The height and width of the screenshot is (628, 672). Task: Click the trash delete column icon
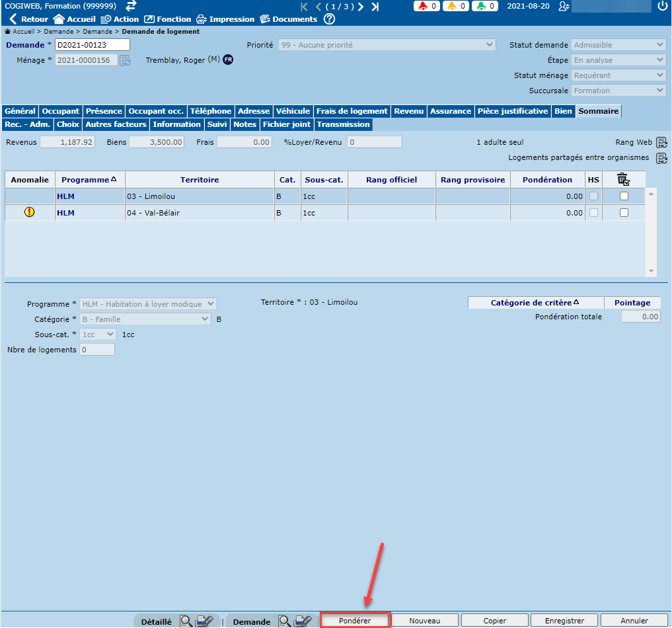pos(623,179)
